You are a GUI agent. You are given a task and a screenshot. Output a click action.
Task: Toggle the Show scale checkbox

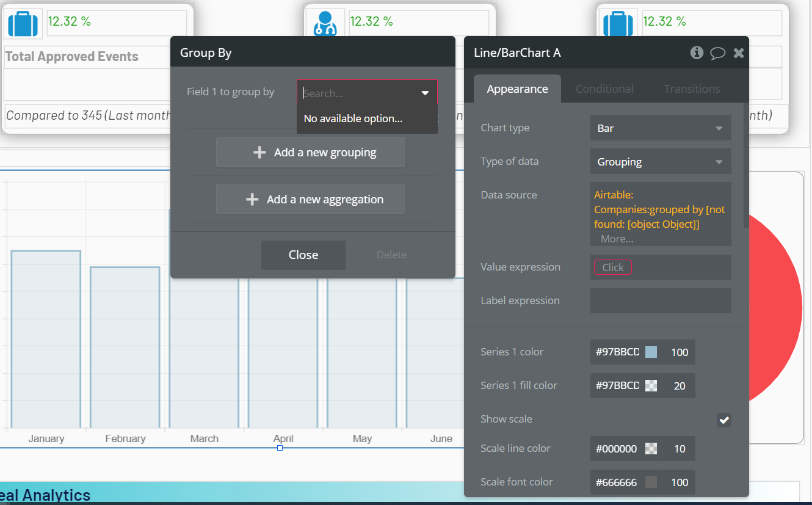click(x=724, y=420)
